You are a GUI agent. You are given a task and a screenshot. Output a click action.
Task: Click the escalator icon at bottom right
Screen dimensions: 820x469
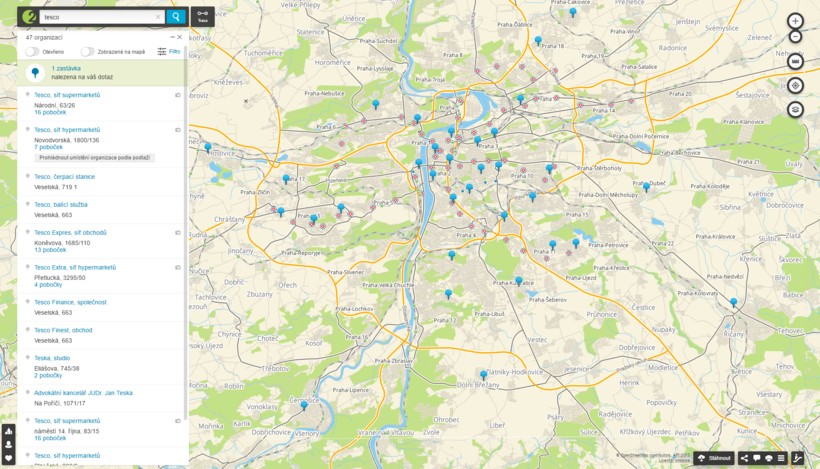[796, 458]
